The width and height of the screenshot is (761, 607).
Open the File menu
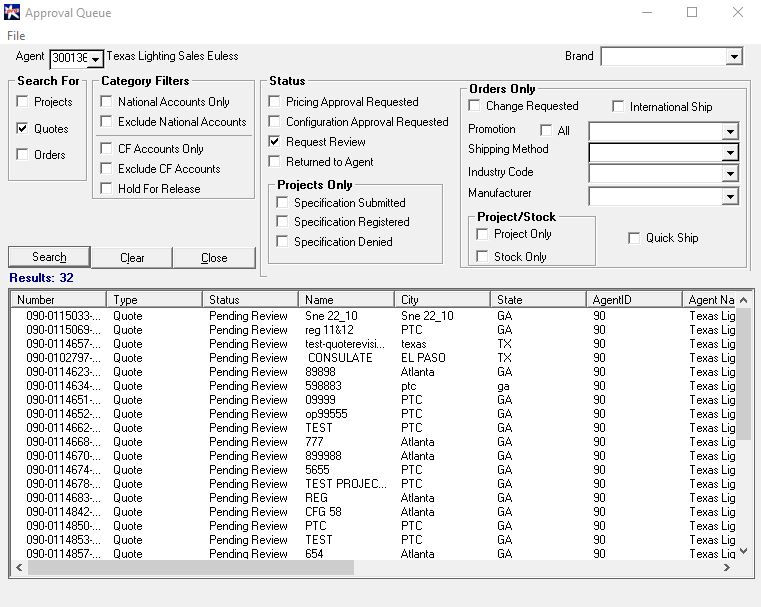(x=16, y=36)
